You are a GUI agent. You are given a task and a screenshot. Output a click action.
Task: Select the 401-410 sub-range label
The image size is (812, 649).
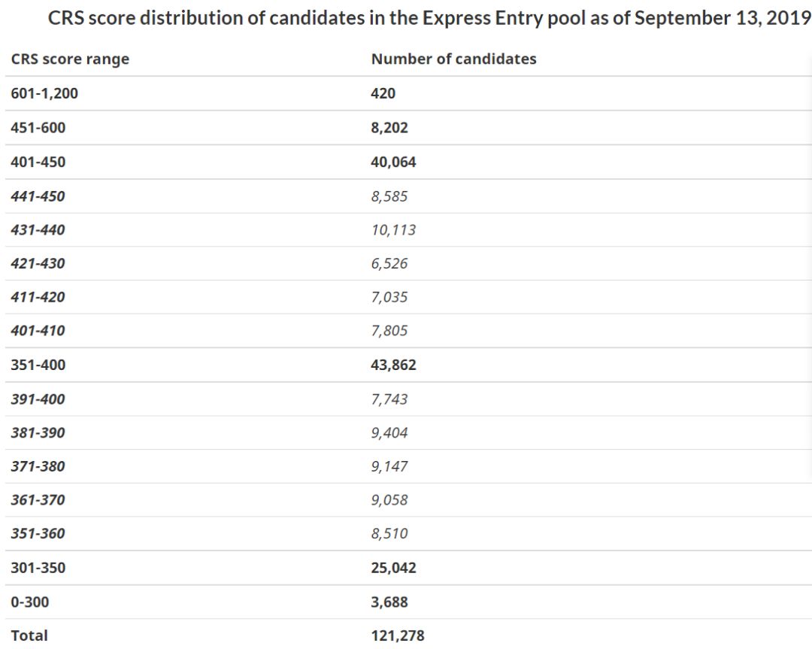pos(38,331)
